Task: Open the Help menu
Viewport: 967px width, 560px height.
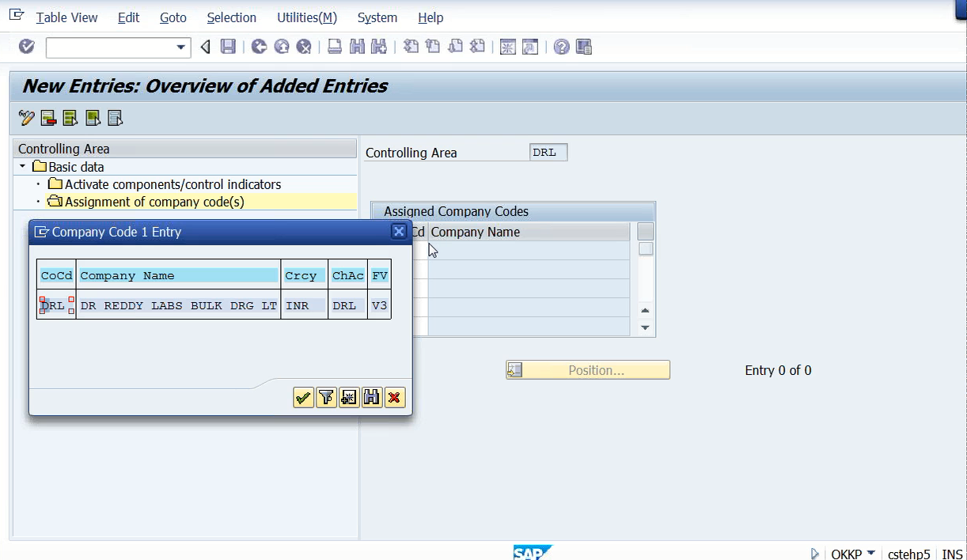Action: (430, 17)
